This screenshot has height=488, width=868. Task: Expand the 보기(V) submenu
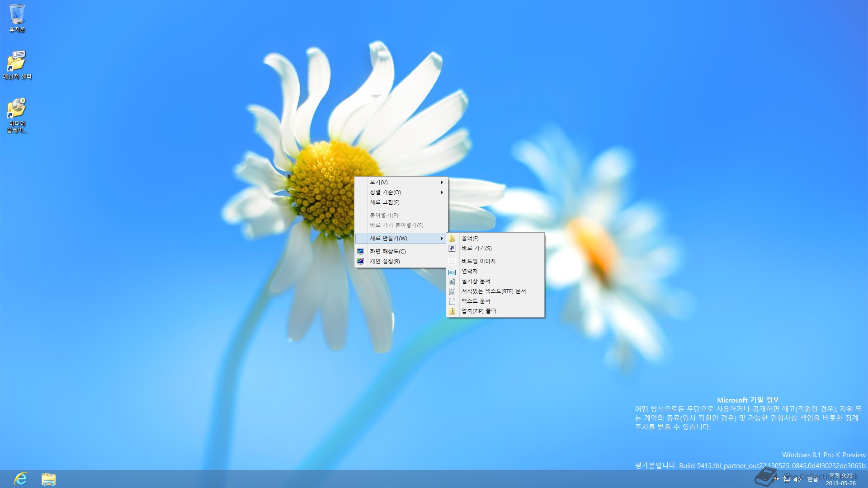pyautogui.click(x=401, y=182)
